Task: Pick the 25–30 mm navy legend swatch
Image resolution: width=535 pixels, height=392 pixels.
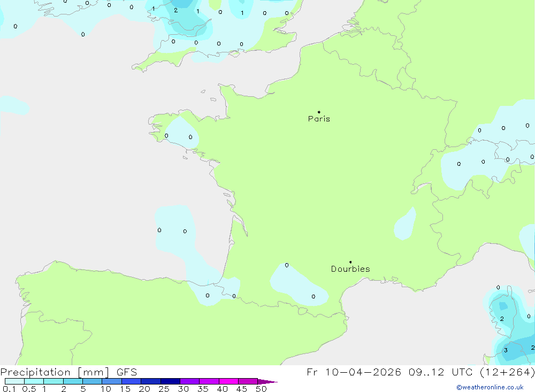Action: tap(170, 381)
